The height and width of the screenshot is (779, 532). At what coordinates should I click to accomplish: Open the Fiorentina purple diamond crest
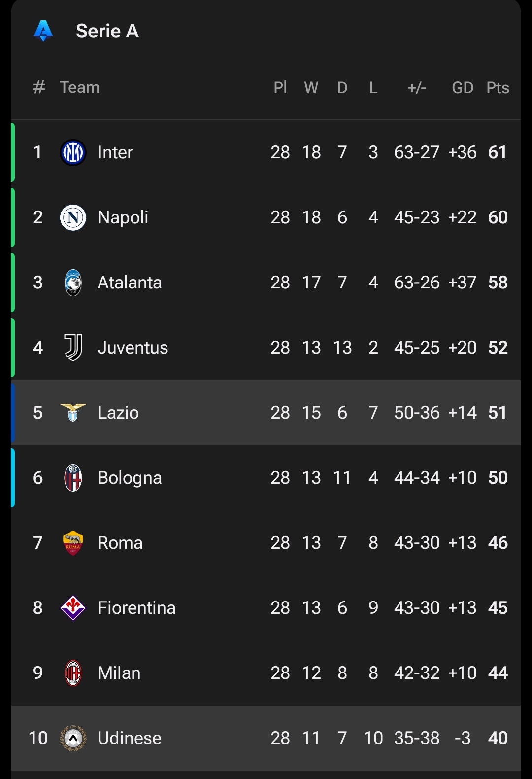tap(73, 608)
